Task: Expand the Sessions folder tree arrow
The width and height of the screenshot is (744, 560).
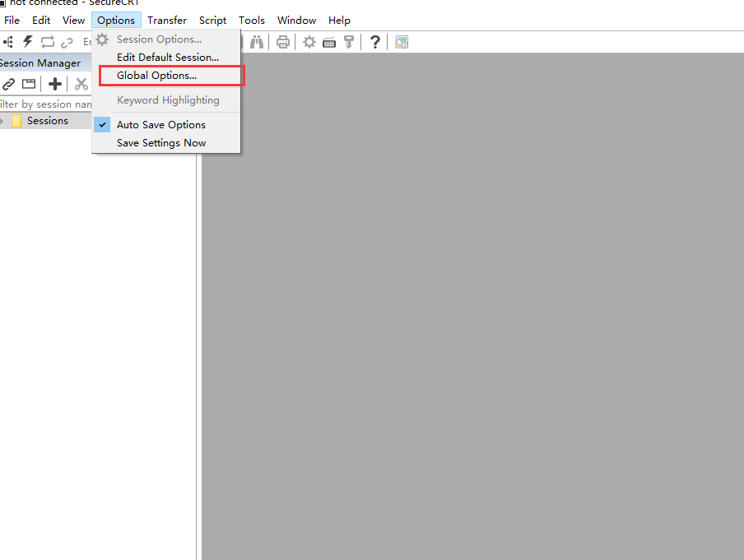Action: pos(2,121)
